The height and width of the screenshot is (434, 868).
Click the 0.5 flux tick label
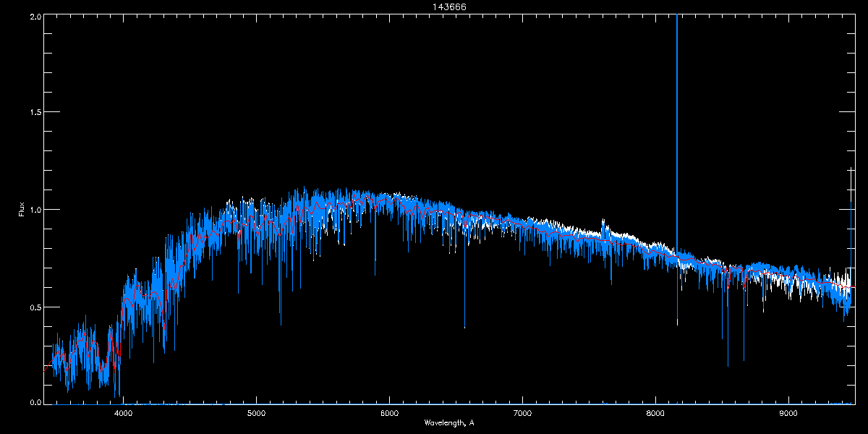(x=34, y=307)
